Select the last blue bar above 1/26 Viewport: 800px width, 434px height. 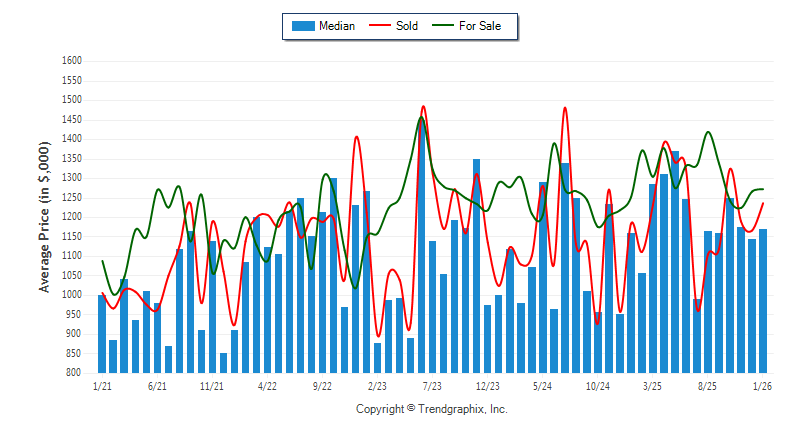763,300
